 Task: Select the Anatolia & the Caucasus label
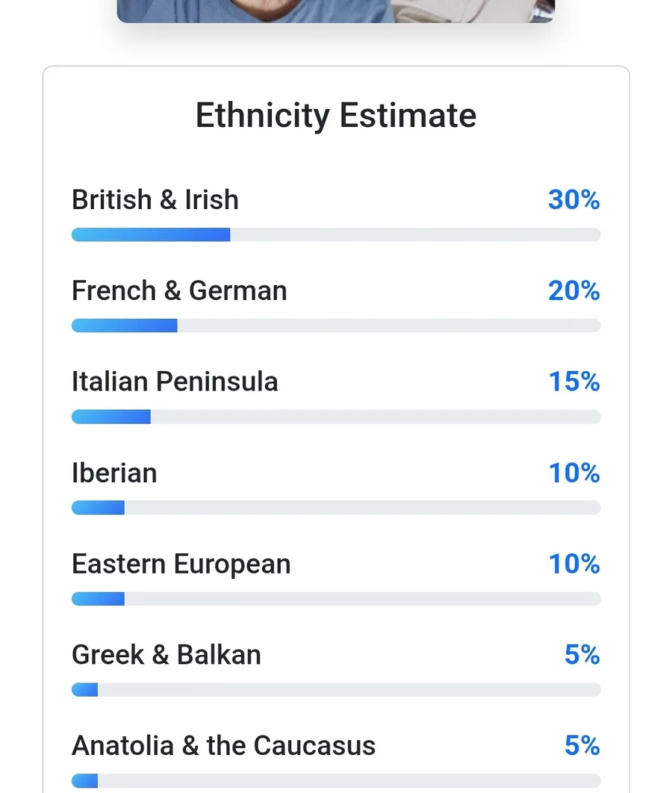click(223, 745)
